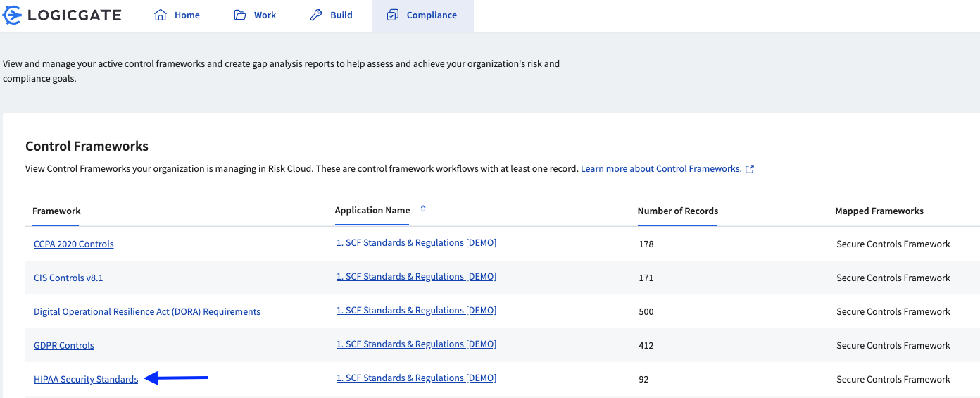Screen dimensions: 980x398
Task: Sort by Application Name column header
Action: [372, 210]
